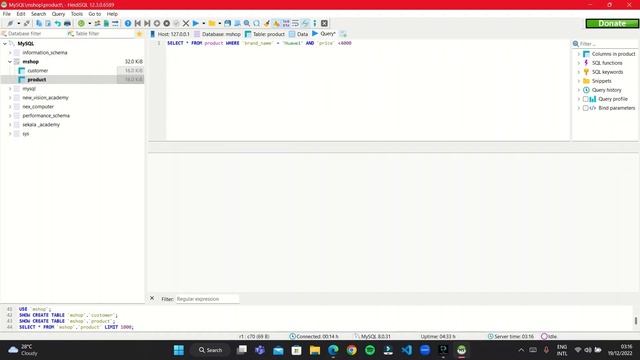Open Google Chrome from taskbar
This screenshot has width=640, height=360.
point(351,350)
